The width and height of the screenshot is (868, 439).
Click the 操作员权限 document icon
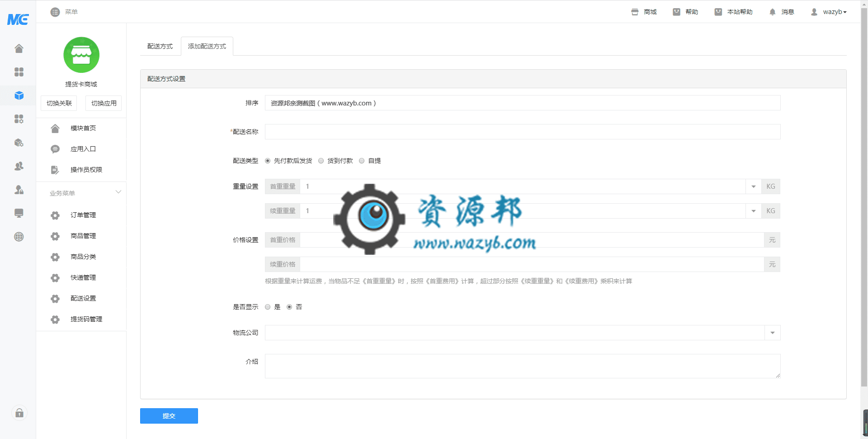pos(55,170)
